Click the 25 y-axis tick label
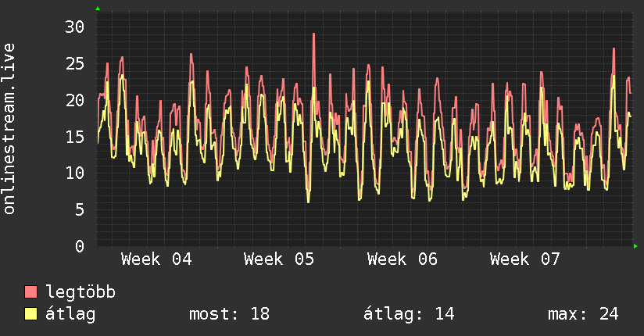 75,63
